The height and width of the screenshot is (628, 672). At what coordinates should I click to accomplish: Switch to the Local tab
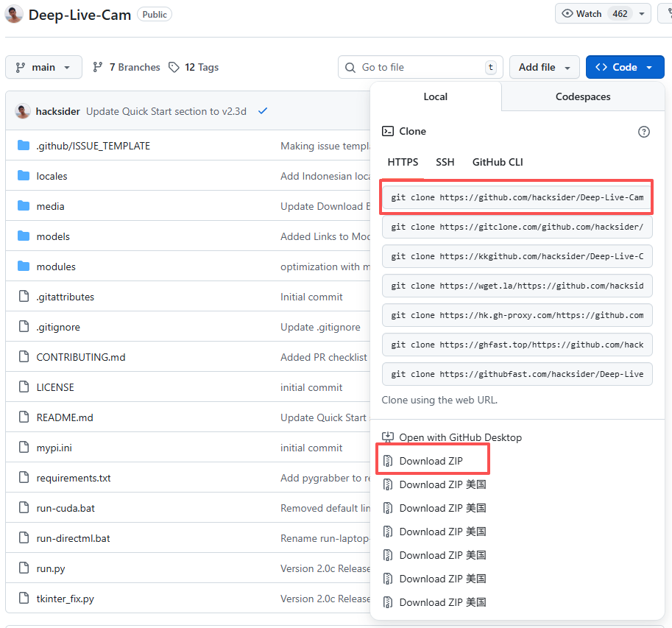point(436,97)
